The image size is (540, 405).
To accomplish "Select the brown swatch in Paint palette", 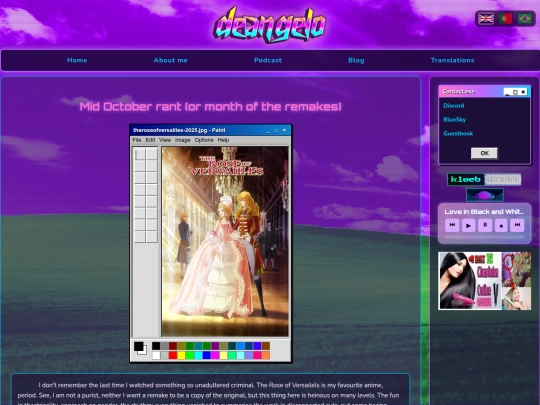I will coord(266,346).
